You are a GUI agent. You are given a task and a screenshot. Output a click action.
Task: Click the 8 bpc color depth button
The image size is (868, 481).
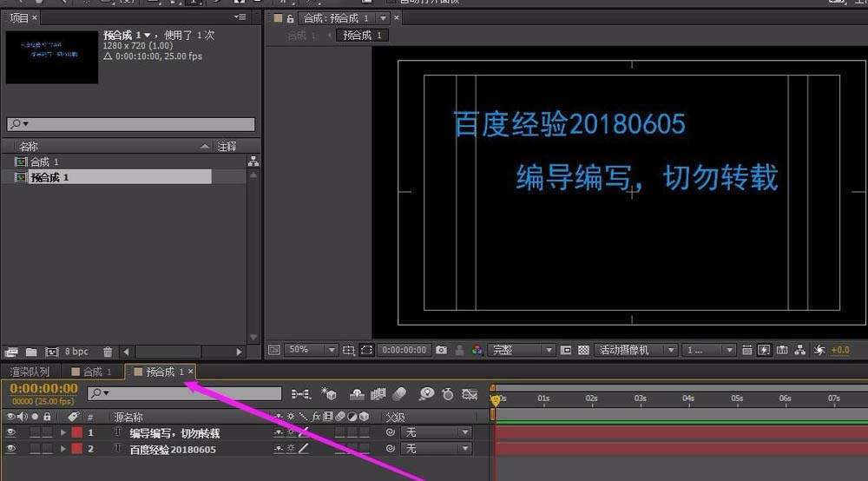pyautogui.click(x=76, y=352)
